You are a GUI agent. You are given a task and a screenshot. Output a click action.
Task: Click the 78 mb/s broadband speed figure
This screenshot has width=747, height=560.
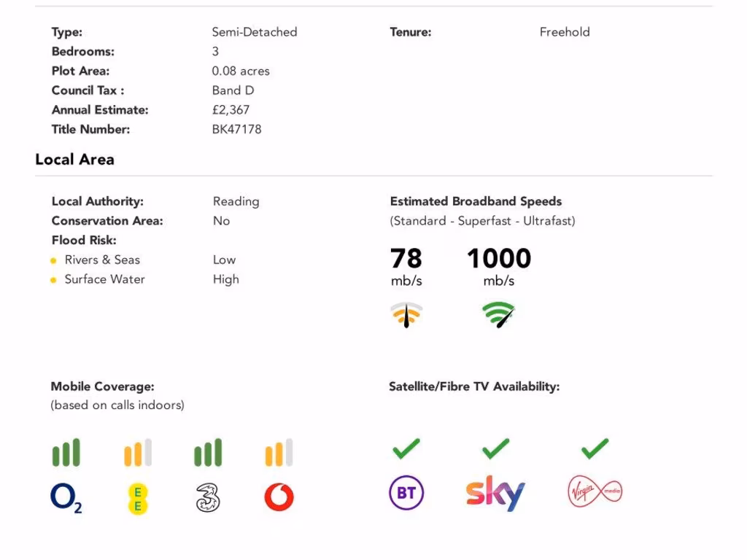tap(406, 259)
